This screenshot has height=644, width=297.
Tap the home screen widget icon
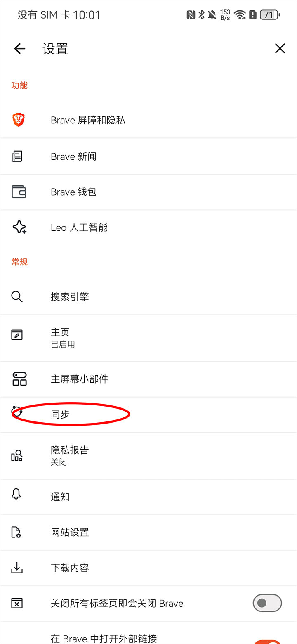(x=19, y=379)
